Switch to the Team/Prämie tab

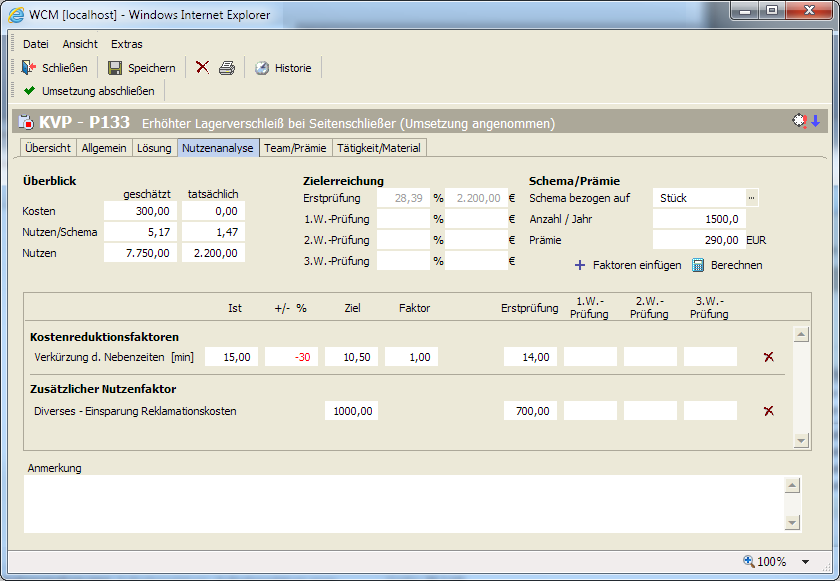[294, 148]
